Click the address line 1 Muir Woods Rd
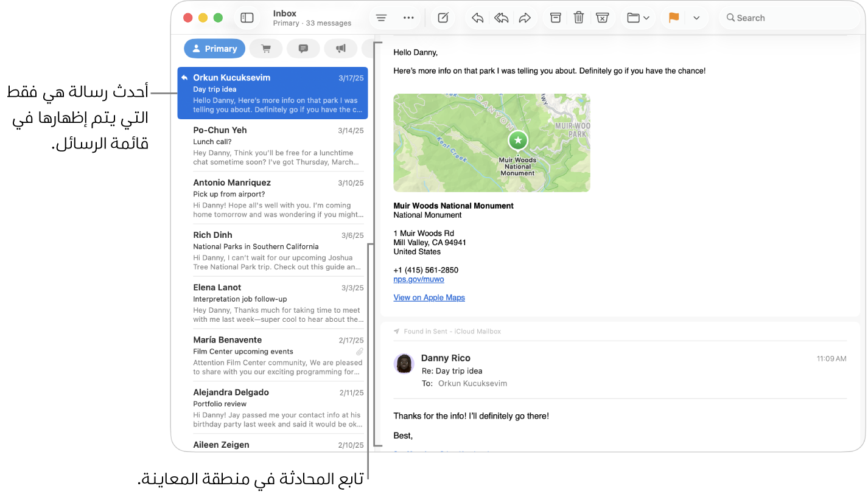This screenshot has width=868, height=497. (424, 233)
